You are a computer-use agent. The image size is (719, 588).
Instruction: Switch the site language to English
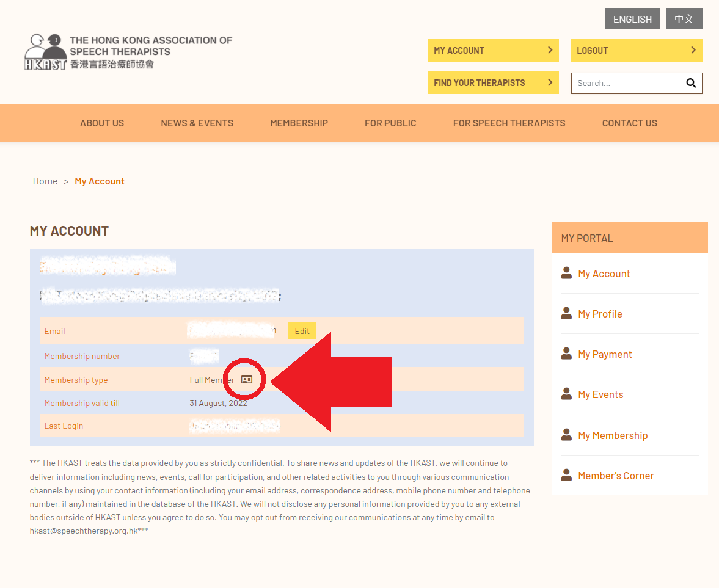tap(632, 19)
